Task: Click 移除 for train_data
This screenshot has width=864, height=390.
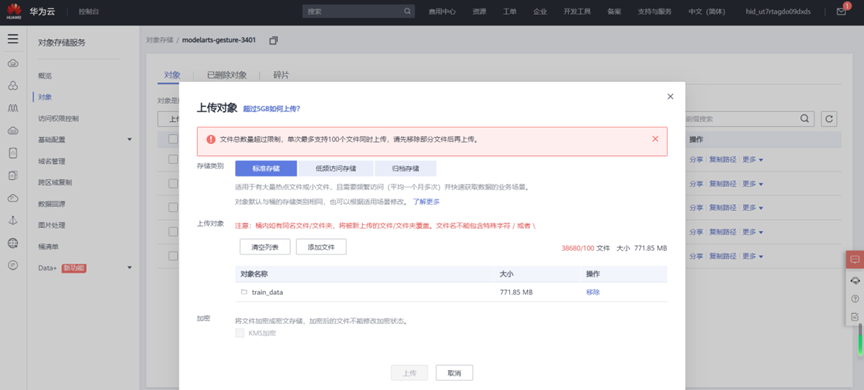Action: (x=593, y=292)
